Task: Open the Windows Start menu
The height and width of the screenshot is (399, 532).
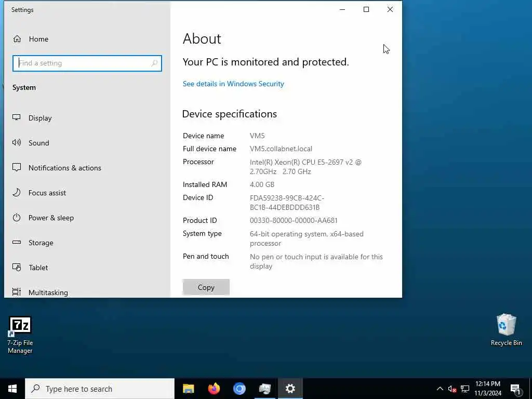Action: tap(12, 389)
